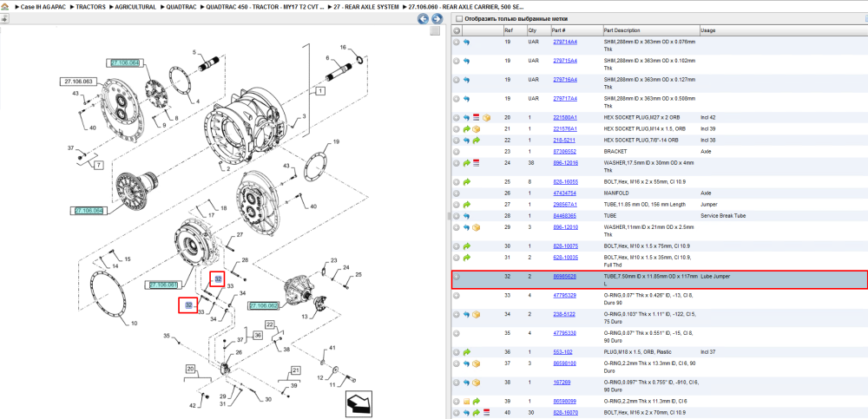Open part number 238-5122 link
The height and width of the screenshot is (419, 868).
563,314
